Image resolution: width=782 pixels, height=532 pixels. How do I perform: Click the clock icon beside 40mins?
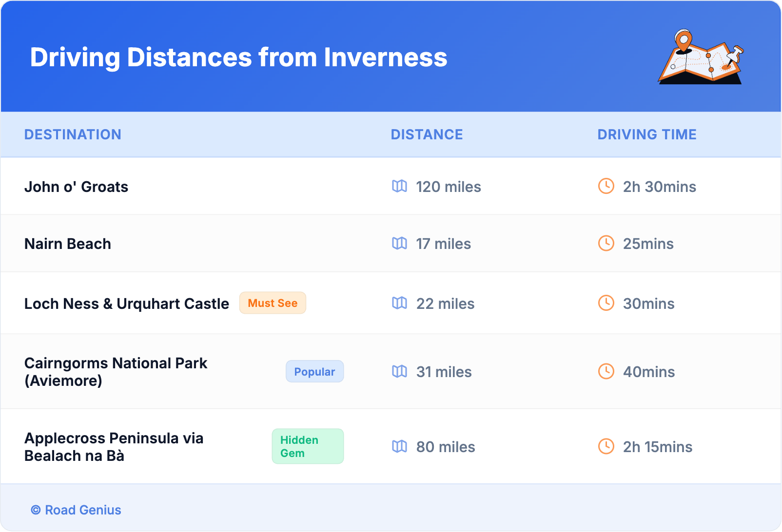606,371
